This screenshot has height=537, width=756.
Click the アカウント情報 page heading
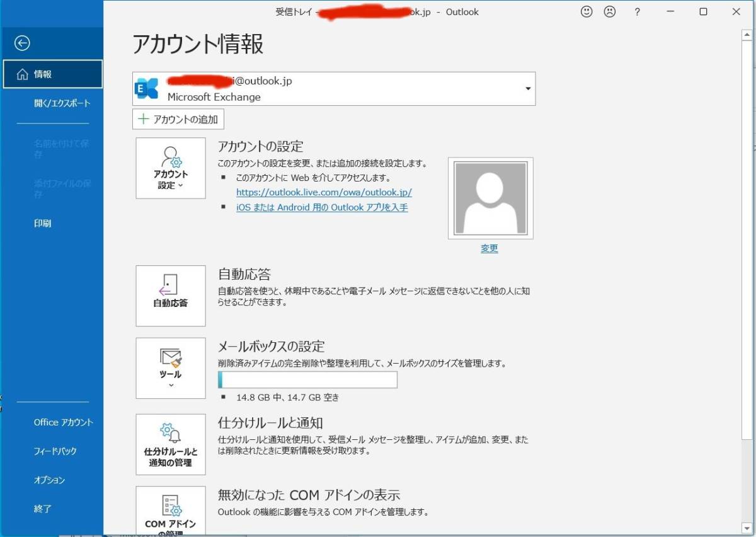tap(198, 44)
